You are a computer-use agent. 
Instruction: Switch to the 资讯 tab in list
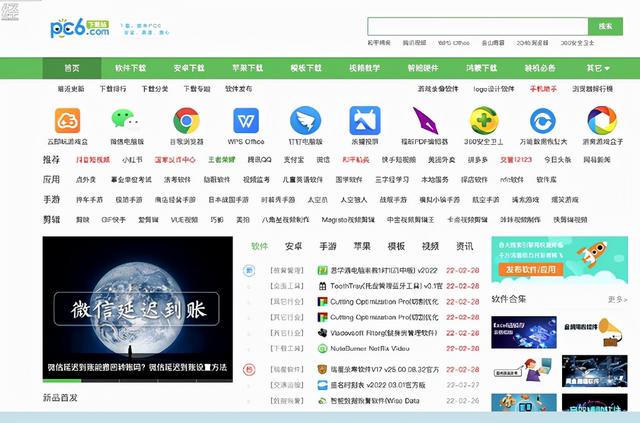464,246
